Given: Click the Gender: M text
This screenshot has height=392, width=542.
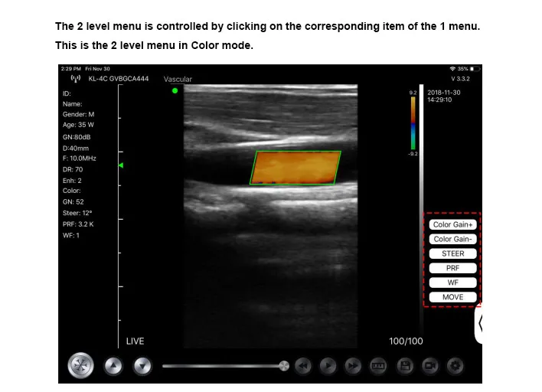Looking at the screenshot, I should click(78, 114).
